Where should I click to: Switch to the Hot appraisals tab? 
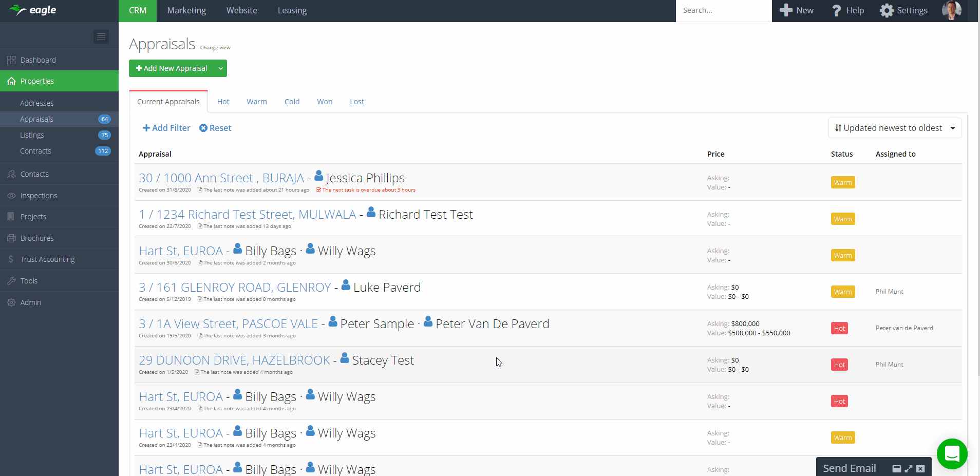pyautogui.click(x=223, y=102)
